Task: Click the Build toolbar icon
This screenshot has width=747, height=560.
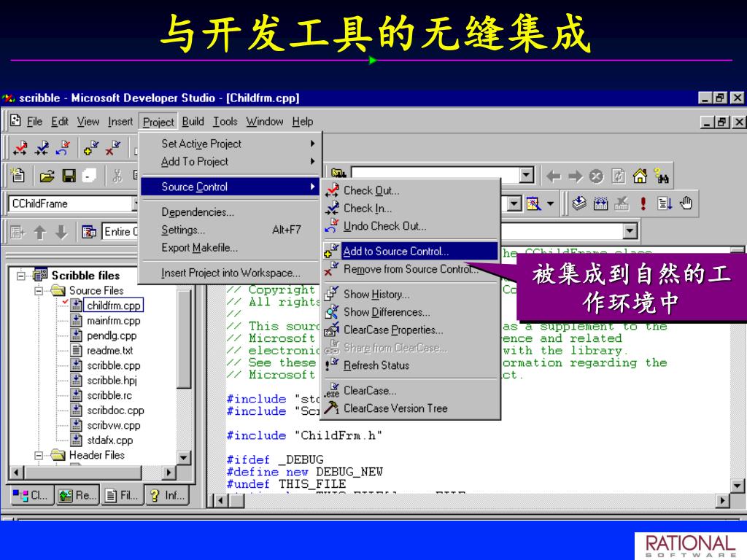Action: coord(600,203)
